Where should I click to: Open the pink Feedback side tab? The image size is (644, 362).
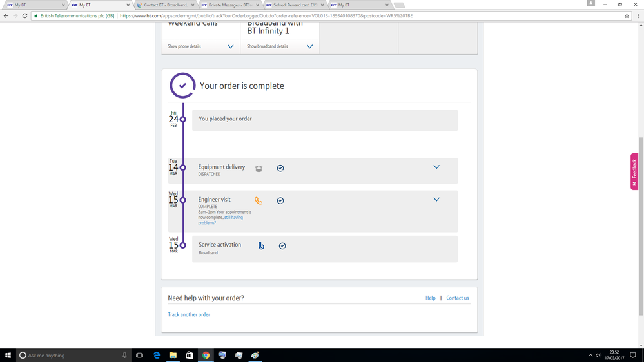click(634, 171)
